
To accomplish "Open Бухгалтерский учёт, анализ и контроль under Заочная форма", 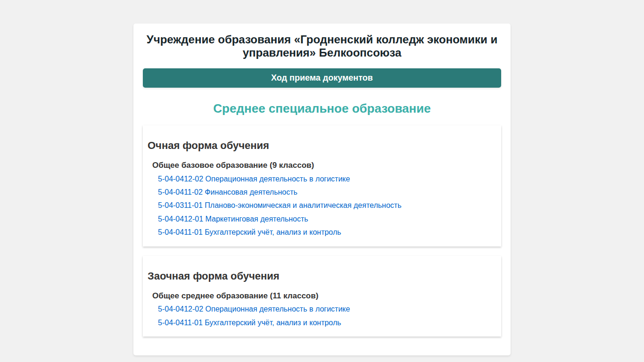I will click(x=249, y=323).
